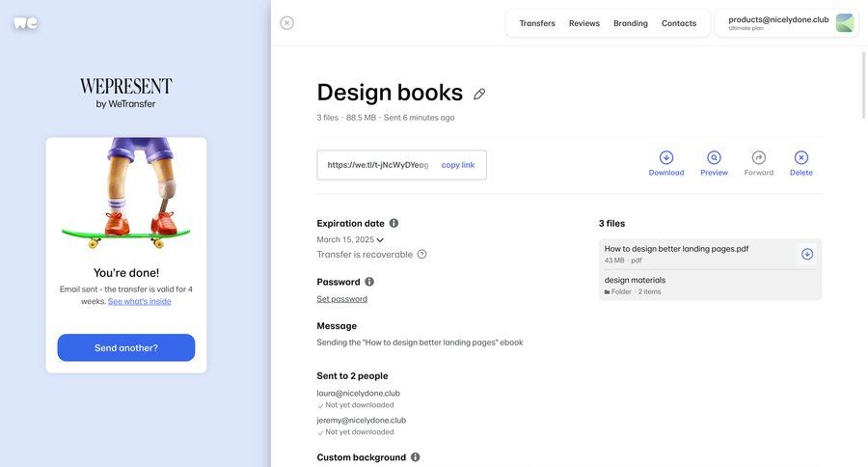Screen dimensions: 868x467
Task: Open the Reviews tab
Action: pyautogui.click(x=584, y=23)
